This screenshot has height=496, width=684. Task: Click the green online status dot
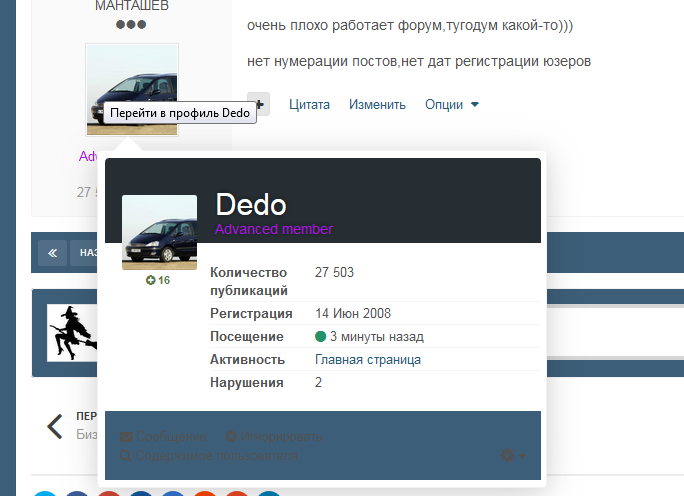click(320, 337)
